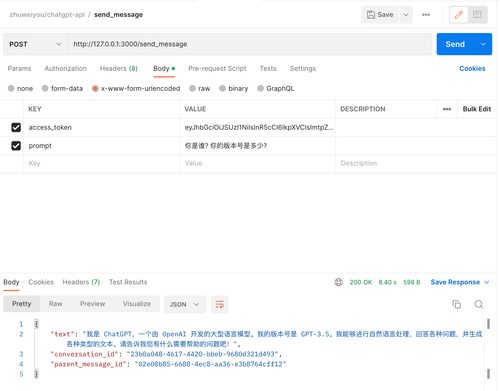Image resolution: width=500 pixels, height=391 pixels.
Task: Switch to Visualize response view
Action: [137, 304]
